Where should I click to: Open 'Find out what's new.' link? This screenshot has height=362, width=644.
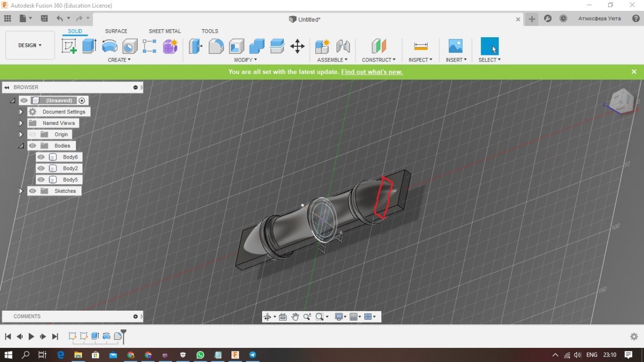click(x=372, y=72)
